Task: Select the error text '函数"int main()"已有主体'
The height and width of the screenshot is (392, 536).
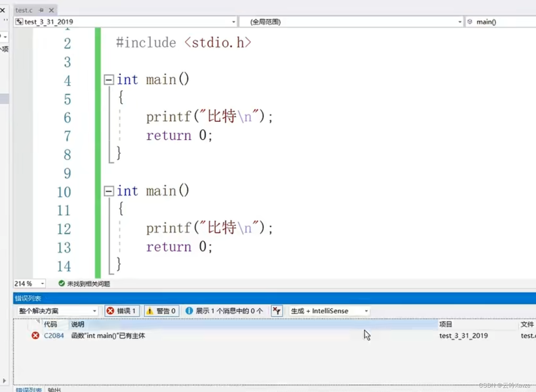Action: (108, 336)
